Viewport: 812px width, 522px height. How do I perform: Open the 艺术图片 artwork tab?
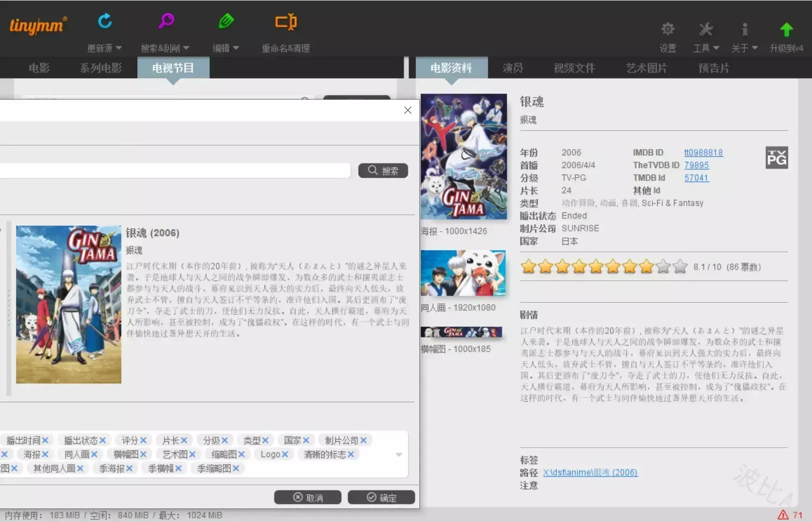(x=646, y=68)
